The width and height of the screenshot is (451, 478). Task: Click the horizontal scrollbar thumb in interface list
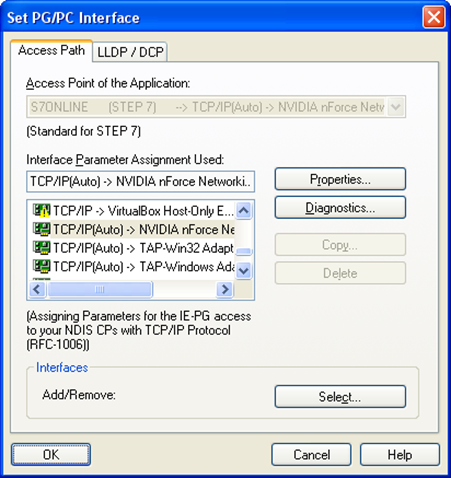(100, 289)
